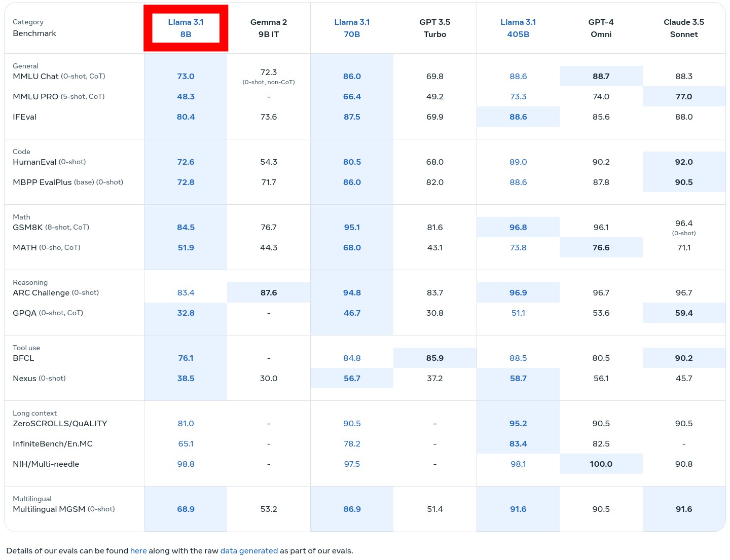Viewport: 730px width, 560px height.
Task: Select Gemma 2 Nexus score 30.0
Action: [x=269, y=378]
